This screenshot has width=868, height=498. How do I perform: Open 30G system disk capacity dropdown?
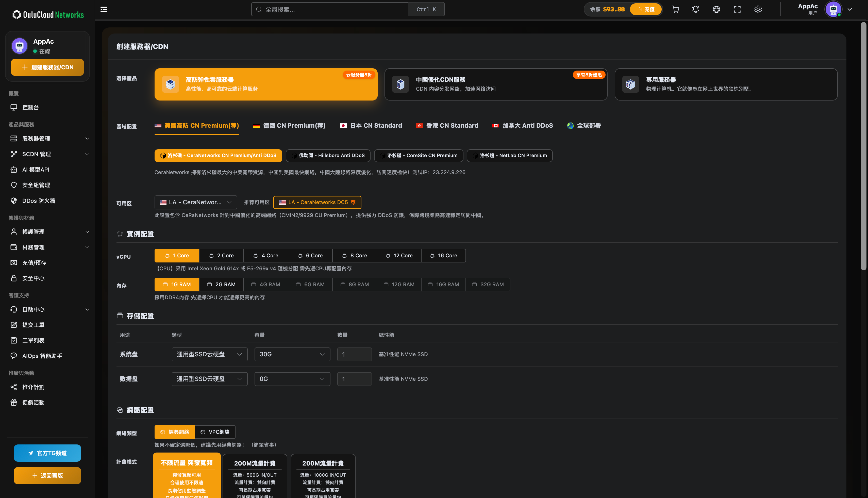point(292,354)
